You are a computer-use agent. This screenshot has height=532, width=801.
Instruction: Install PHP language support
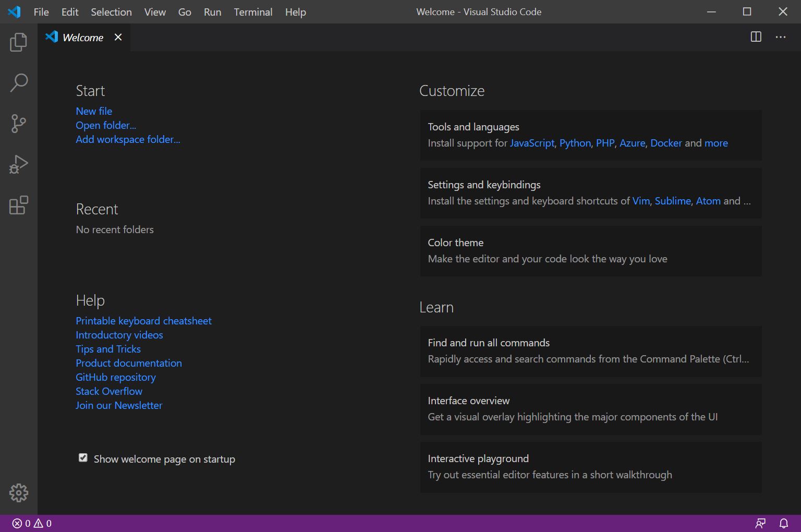coord(605,143)
